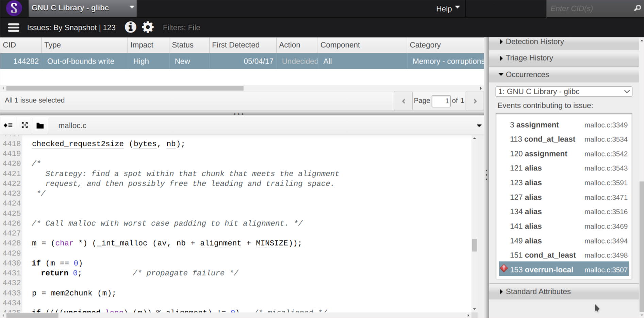
Task: Select event 134 alias
Action: [x=564, y=212]
